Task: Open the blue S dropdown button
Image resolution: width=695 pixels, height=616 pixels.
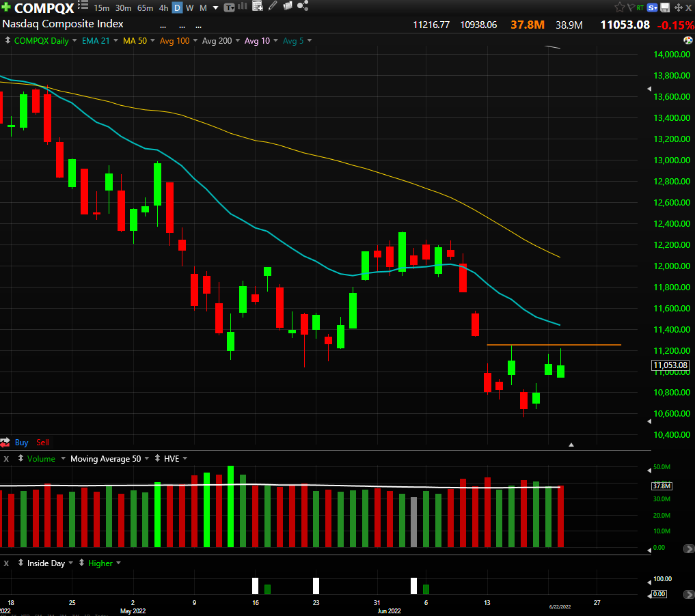Action: click(653, 8)
